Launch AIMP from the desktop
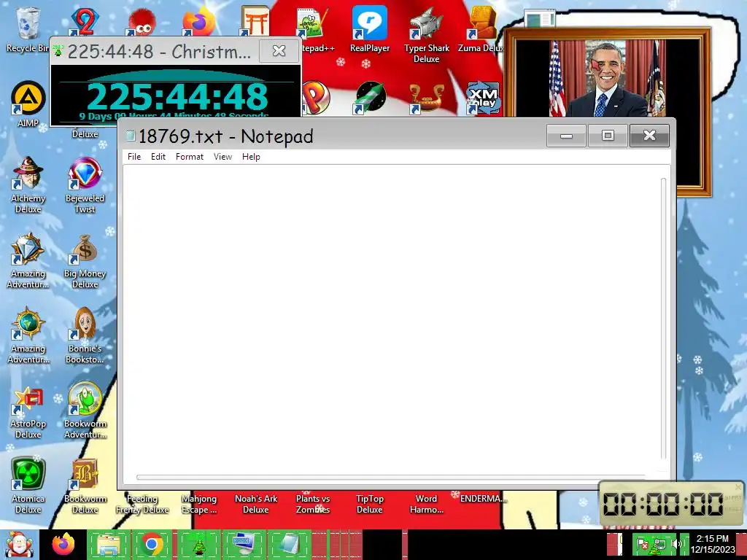The height and width of the screenshot is (560, 747). (28, 104)
